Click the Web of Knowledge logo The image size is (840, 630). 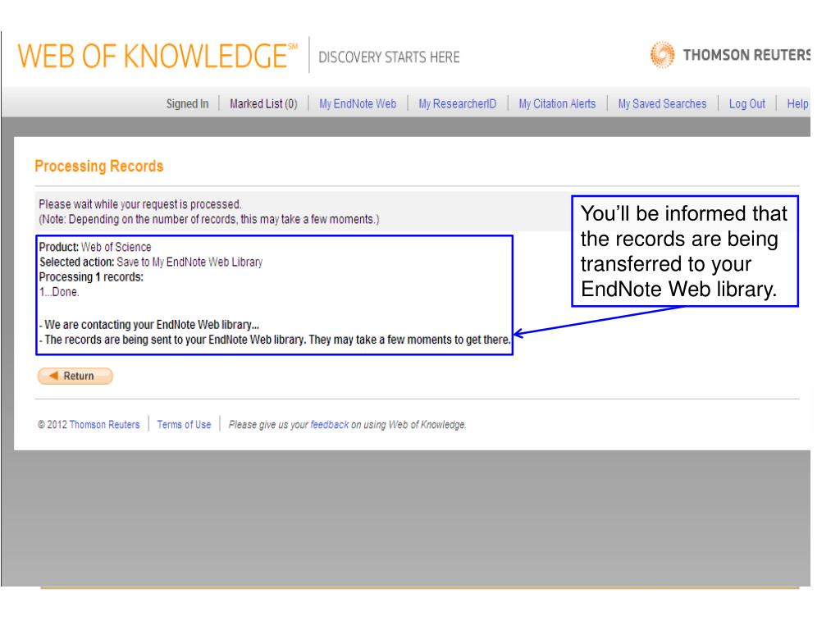(157, 56)
